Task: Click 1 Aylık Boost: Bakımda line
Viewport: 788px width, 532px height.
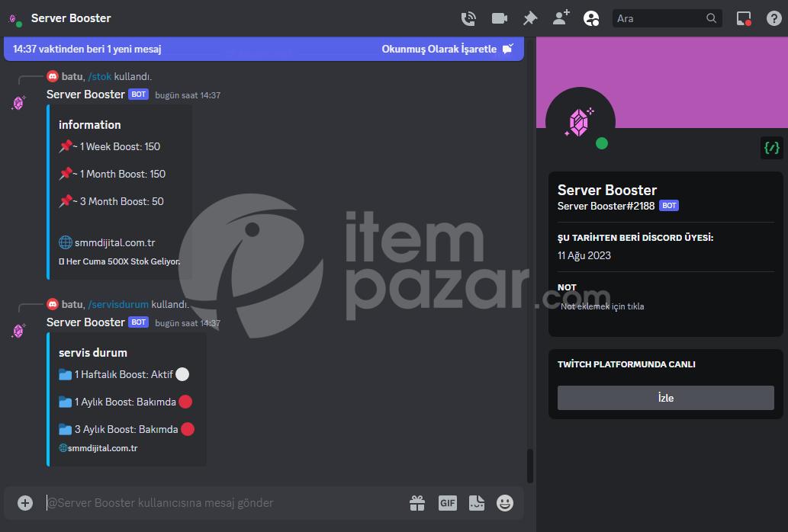Action: tap(125, 402)
